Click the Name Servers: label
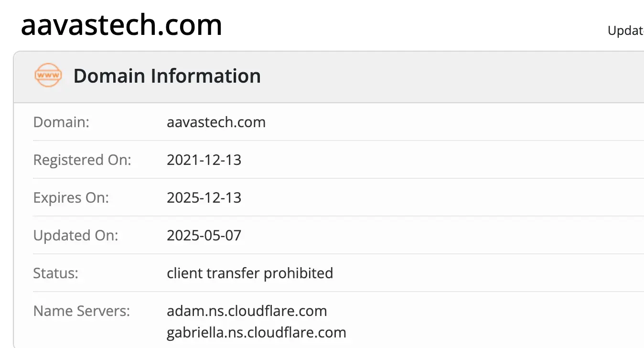Screen dimensions: 644x348 81,311
